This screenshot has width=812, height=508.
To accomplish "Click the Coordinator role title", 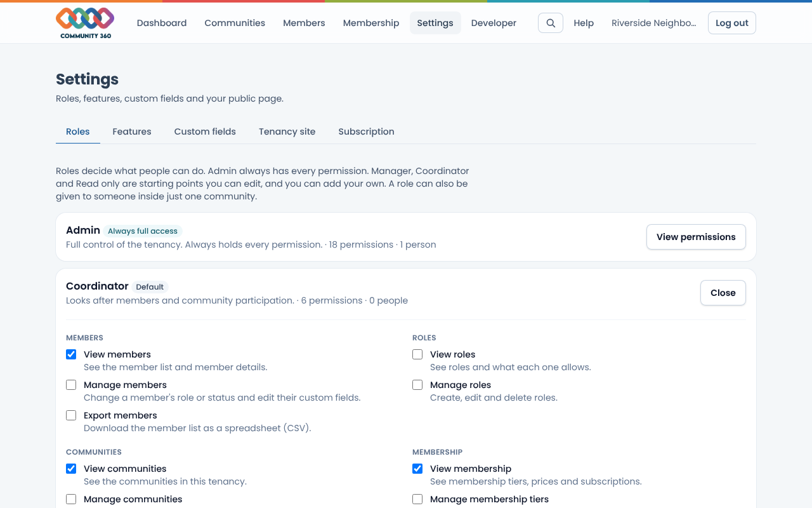I will pyautogui.click(x=97, y=286).
